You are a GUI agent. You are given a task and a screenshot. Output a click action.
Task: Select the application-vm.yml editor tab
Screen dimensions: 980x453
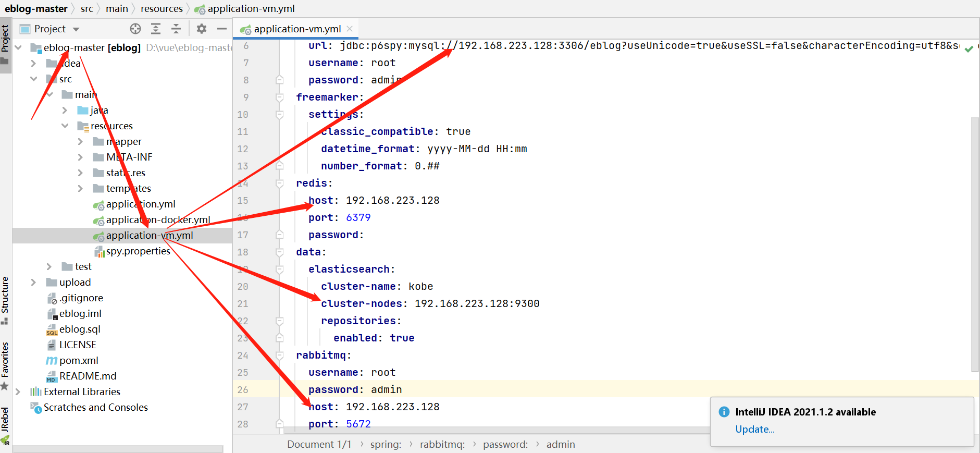pyautogui.click(x=295, y=29)
